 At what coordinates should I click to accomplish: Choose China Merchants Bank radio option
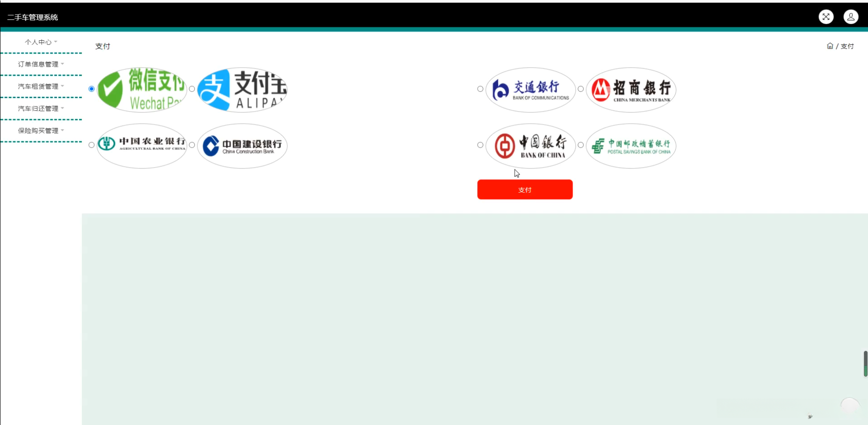pyautogui.click(x=581, y=89)
